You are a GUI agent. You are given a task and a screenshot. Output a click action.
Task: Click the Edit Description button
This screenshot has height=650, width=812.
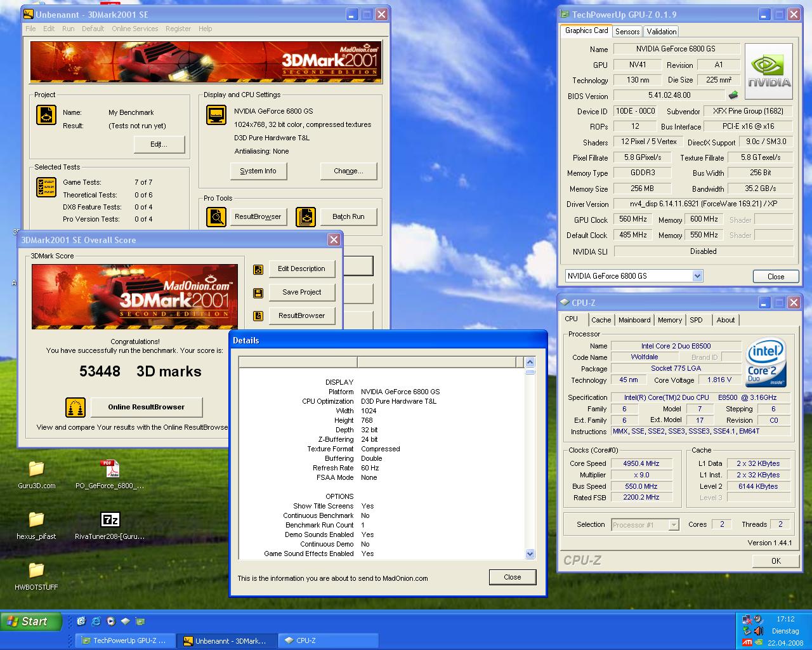coord(302,269)
